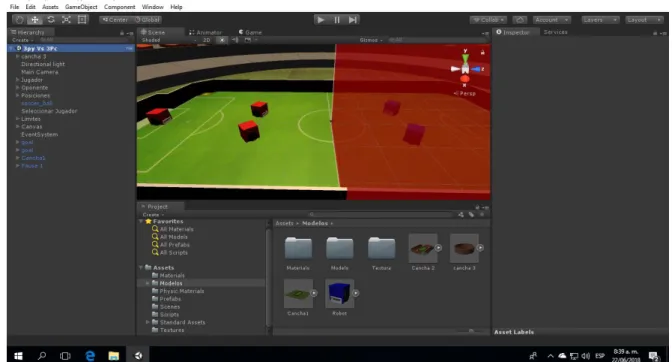Open the Layers dropdown
Image resolution: width=672 pixels, height=362 pixels.
pos(600,20)
